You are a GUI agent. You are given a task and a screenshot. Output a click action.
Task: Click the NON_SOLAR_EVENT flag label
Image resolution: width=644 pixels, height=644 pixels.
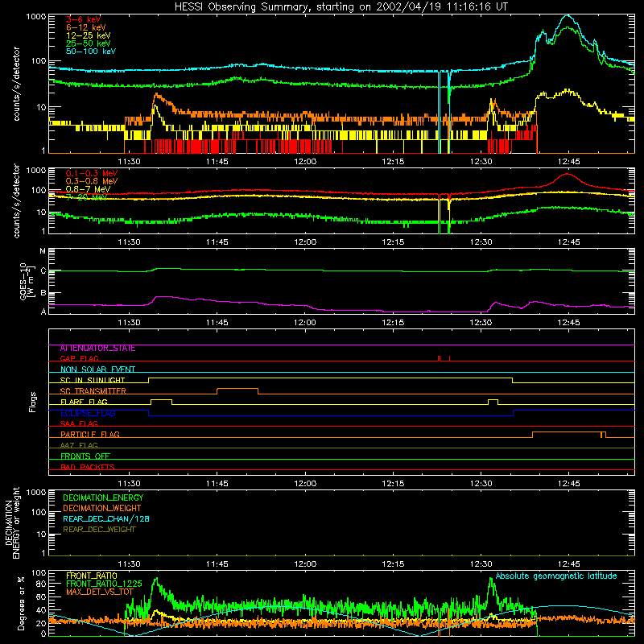pos(97,369)
